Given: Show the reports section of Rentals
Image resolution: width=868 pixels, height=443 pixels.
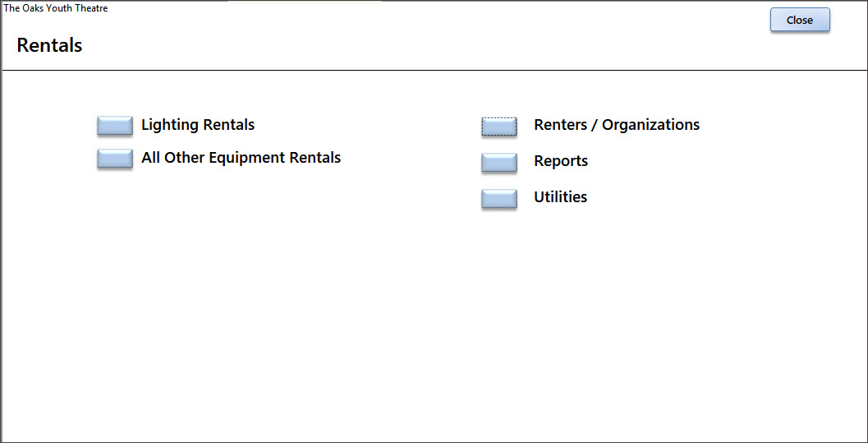Looking at the screenshot, I should 499,163.
